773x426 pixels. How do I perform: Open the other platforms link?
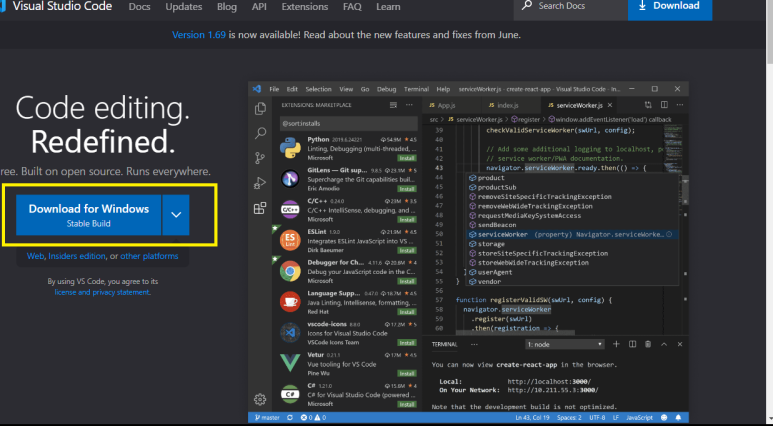pyautogui.click(x=149, y=256)
